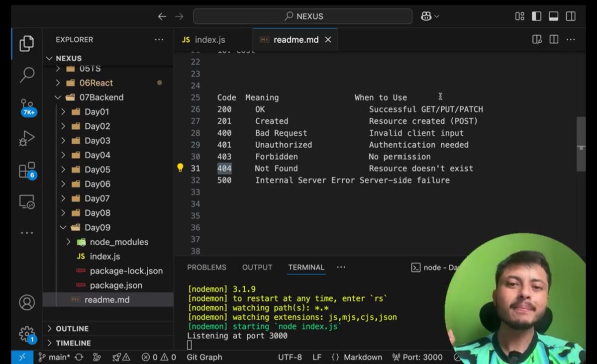Viewport: 597px width, 364px height.
Task: Open the Extensions view in activity bar
Action: (x=27, y=170)
